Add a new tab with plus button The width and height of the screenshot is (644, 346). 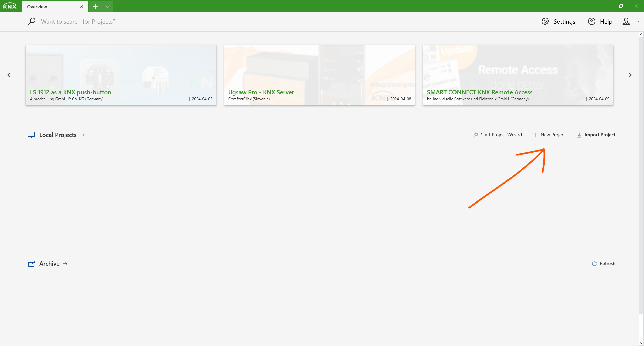tap(95, 7)
